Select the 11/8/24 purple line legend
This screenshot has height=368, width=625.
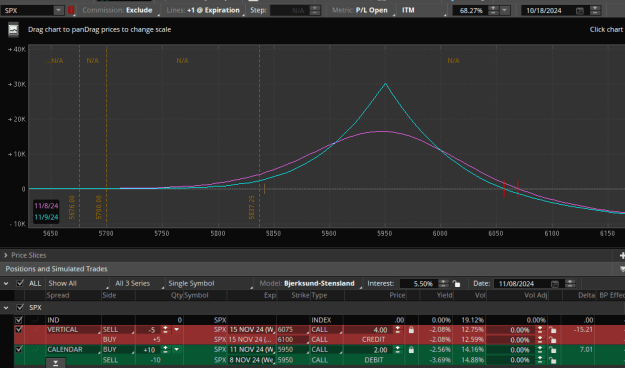coord(46,206)
